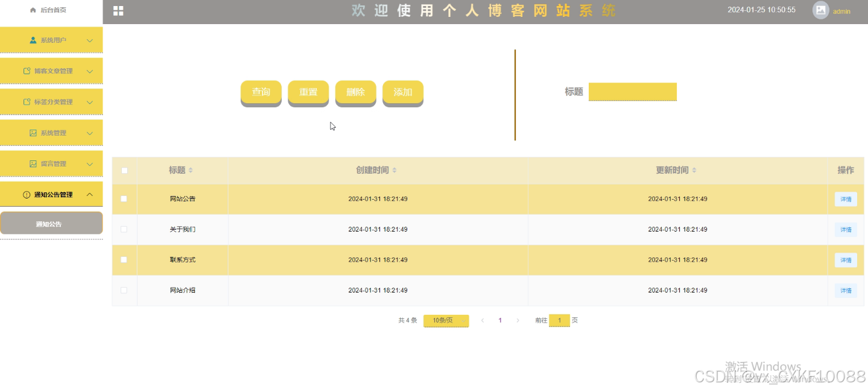Viewport: 868px width, 392px height.
Task: Click the warning icon beside 通知公告管理
Action: [27, 195]
